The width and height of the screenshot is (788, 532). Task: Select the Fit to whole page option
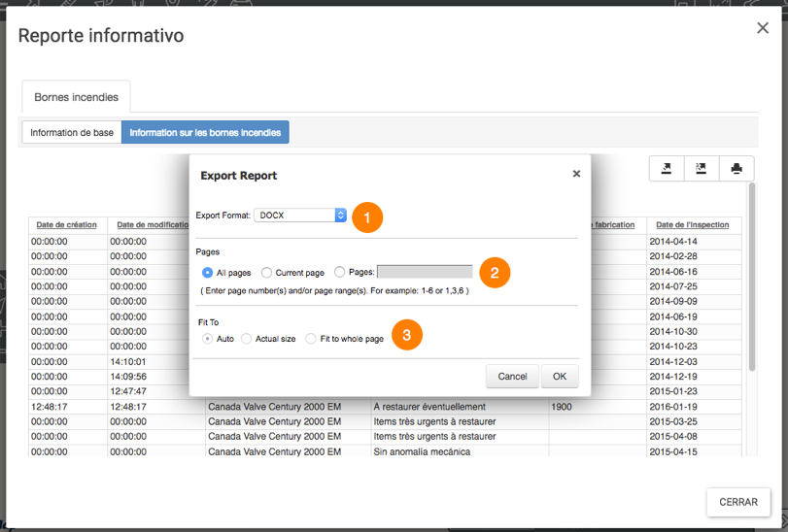(x=311, y=339)
